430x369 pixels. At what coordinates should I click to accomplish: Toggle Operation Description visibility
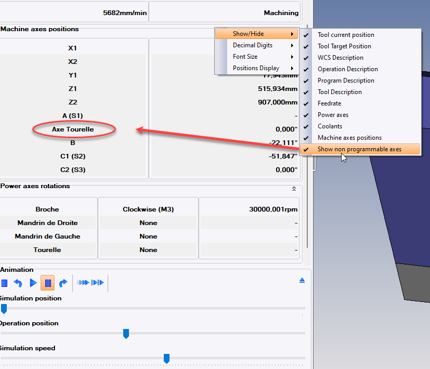[x=361, y=69]
